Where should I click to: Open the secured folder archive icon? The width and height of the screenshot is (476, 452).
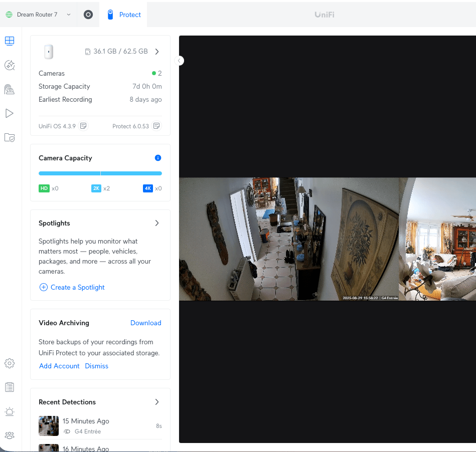click(10, 137)
